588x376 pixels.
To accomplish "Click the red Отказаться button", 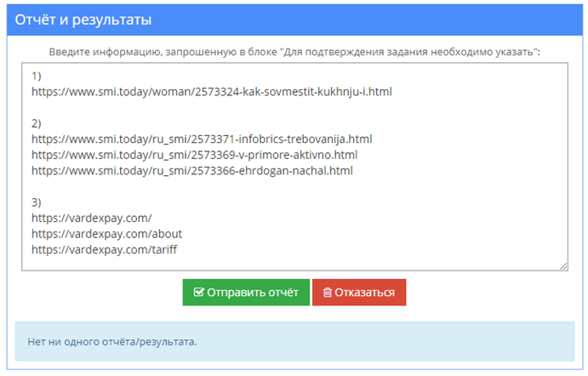I will pos(359,293).
